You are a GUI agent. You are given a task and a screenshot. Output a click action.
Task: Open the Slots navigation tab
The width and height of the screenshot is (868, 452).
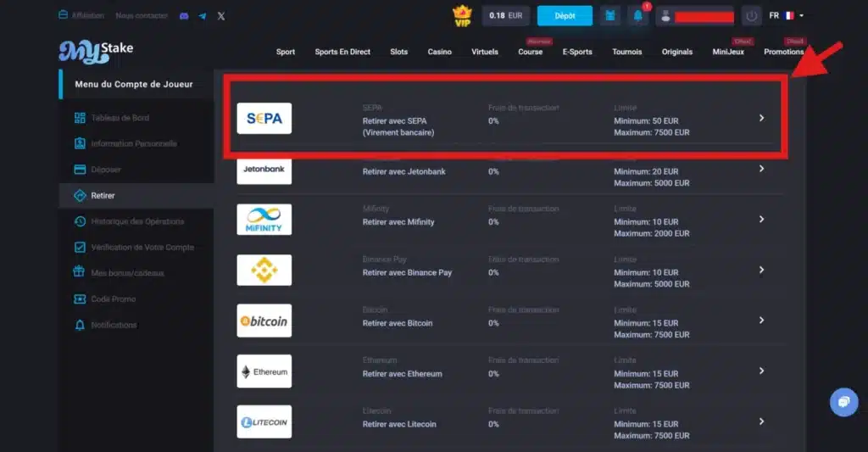[398, 52]
